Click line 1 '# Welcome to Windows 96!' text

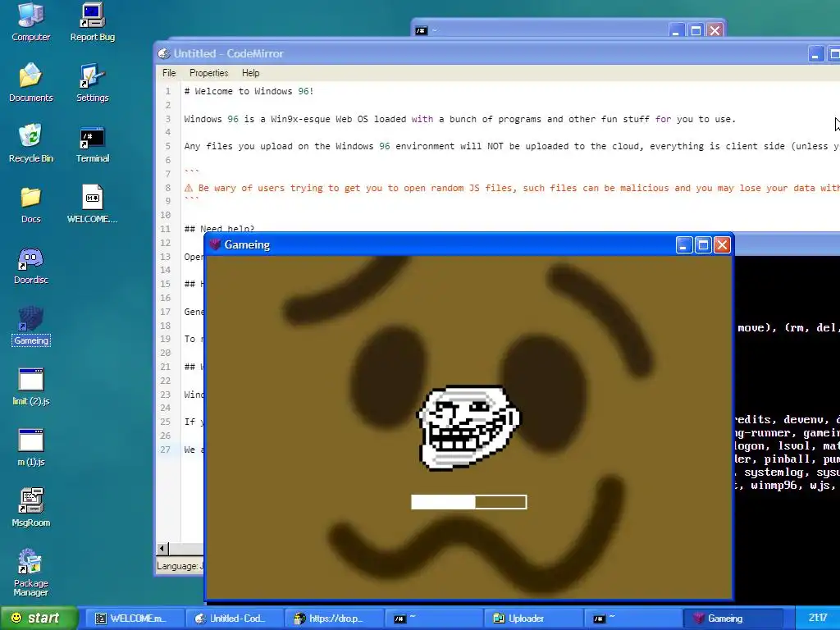[x=249, y=91]
